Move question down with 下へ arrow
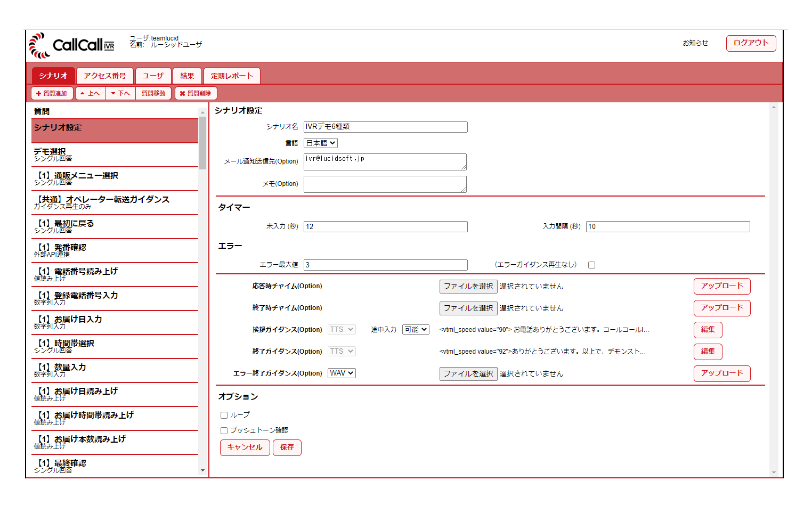Viewport: 812px width, 505px height. [x=120, y=93]
